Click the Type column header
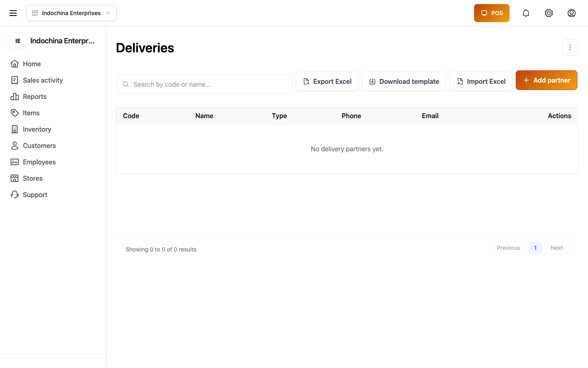Viewport: 588px width, 368px height. pos(279,116)
